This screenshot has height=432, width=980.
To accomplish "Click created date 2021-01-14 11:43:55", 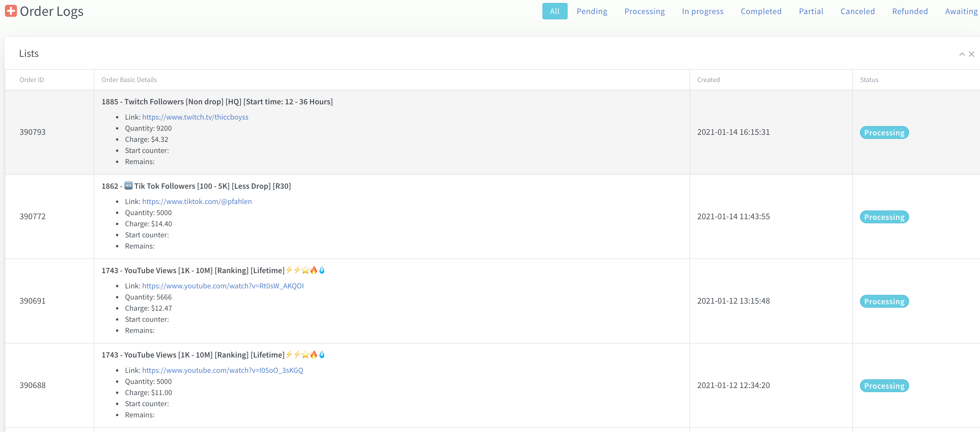I will (x=733, y=217).
